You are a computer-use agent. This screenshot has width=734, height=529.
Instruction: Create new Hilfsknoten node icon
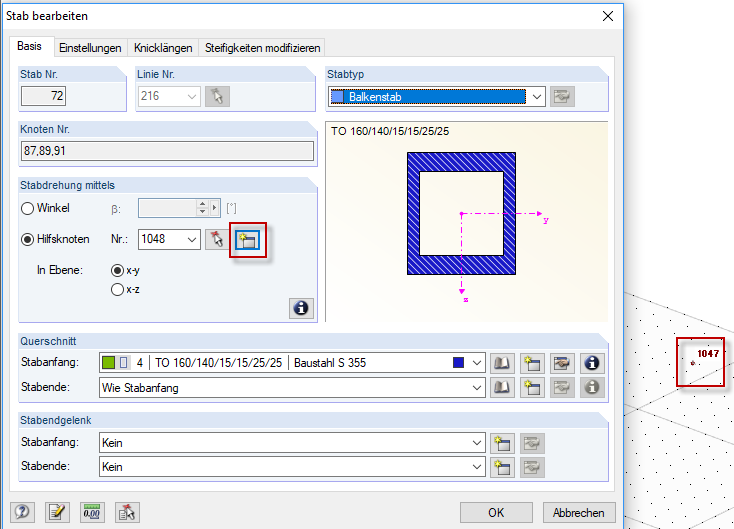pyautogui.click(x=248, y=240)
